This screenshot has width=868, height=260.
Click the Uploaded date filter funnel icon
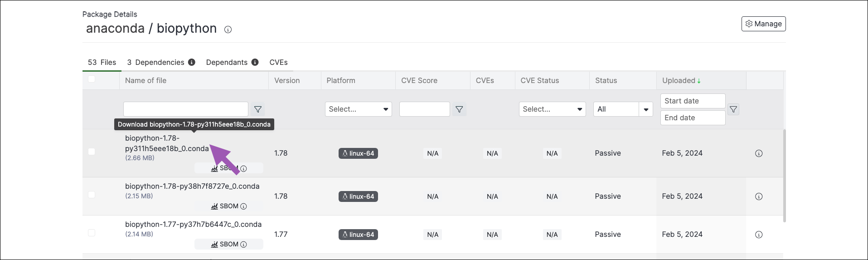[x=733, y=109]
